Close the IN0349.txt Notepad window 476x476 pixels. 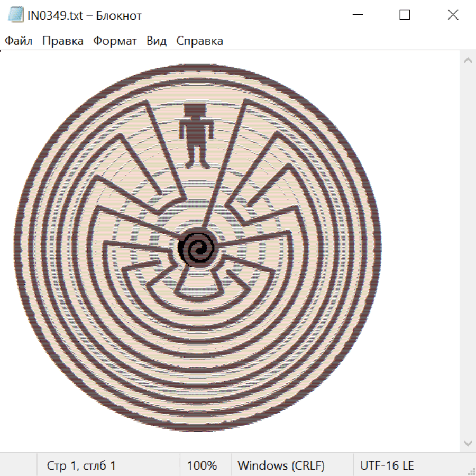[453, 15]
